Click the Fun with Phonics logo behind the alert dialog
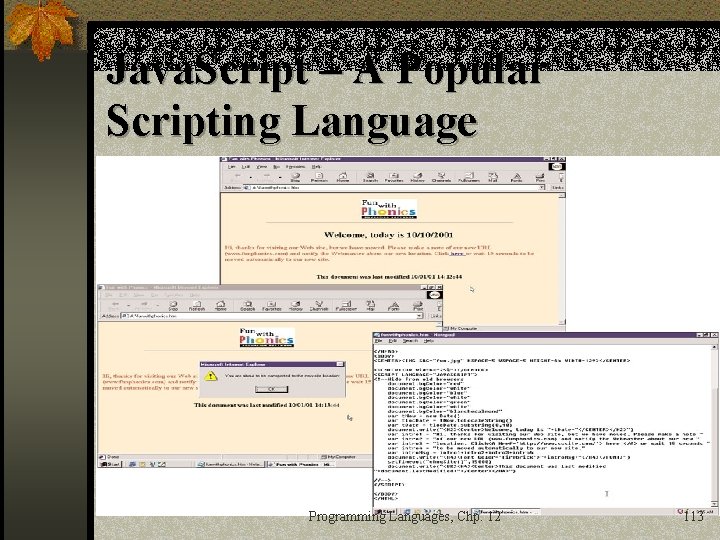720x540 pixels. click(x=266, y=338)
